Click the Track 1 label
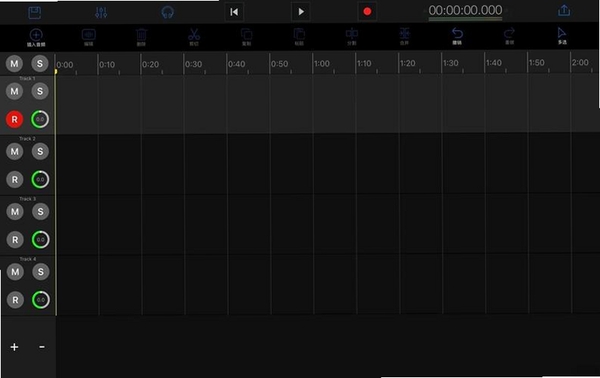Screen dimensions: 600x378 (27, 78)
